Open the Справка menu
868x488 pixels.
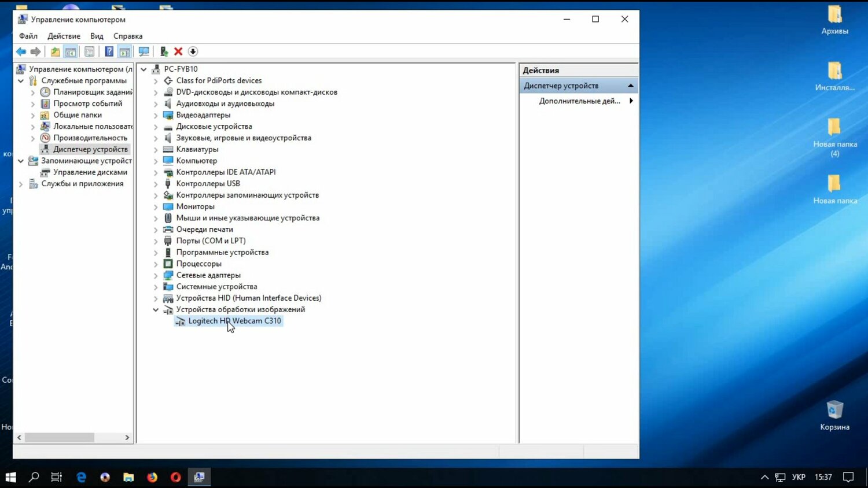[128, 36]
